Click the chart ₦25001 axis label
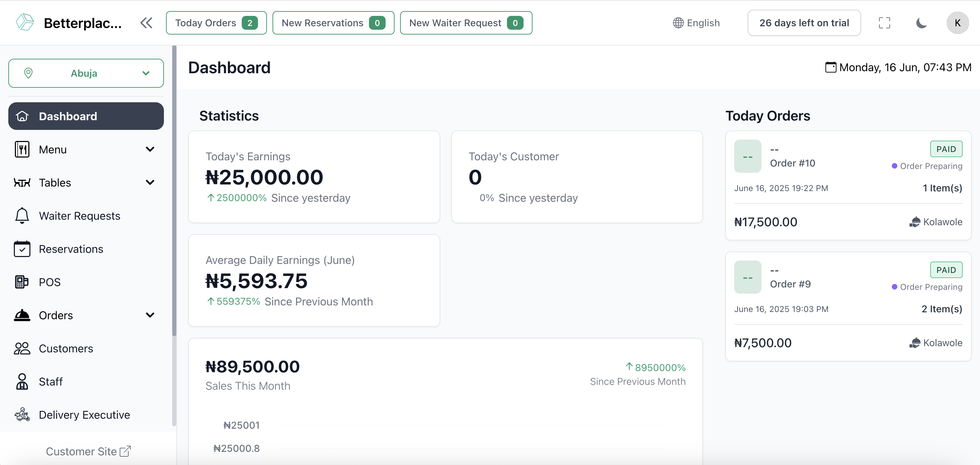 pos(241,425)
